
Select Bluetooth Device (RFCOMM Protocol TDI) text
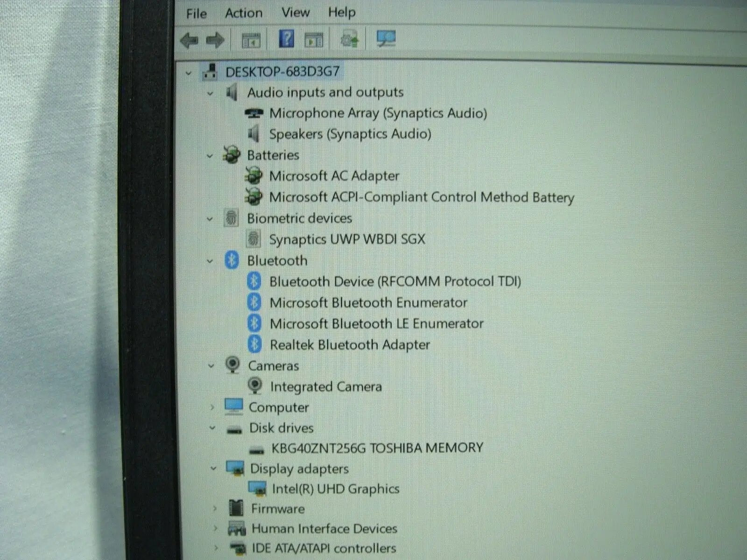tap(395, 281)
